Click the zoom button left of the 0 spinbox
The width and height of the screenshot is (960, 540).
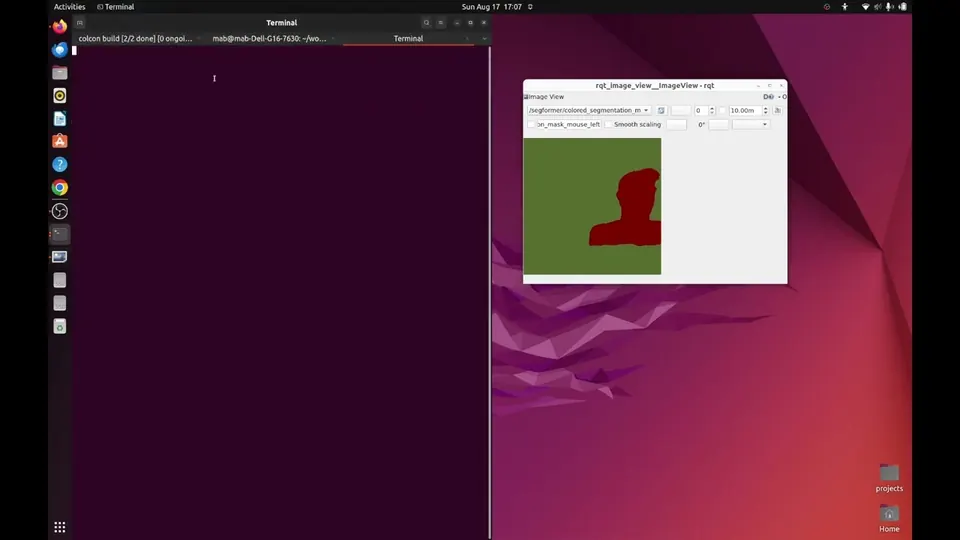pyautogui.click(x=681, y=111)
